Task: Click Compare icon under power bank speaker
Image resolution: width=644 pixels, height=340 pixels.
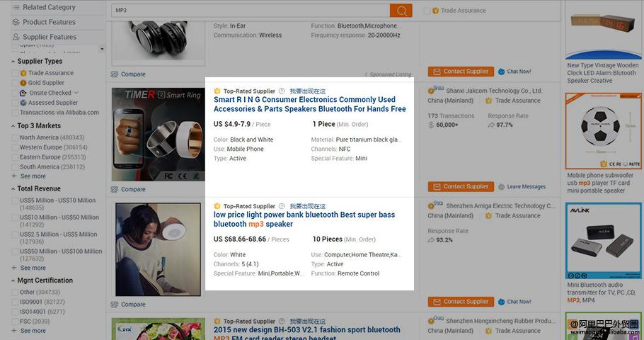Action: [115, 305]
